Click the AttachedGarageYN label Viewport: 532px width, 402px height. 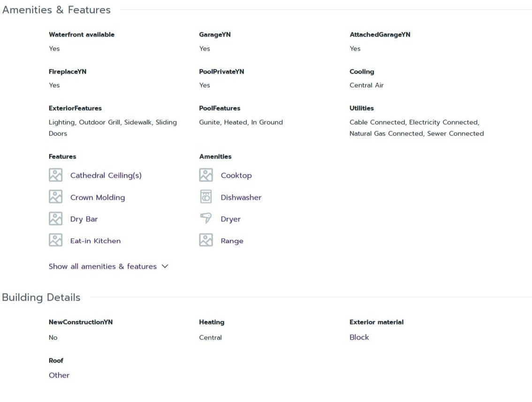click(x=380, y=35)
